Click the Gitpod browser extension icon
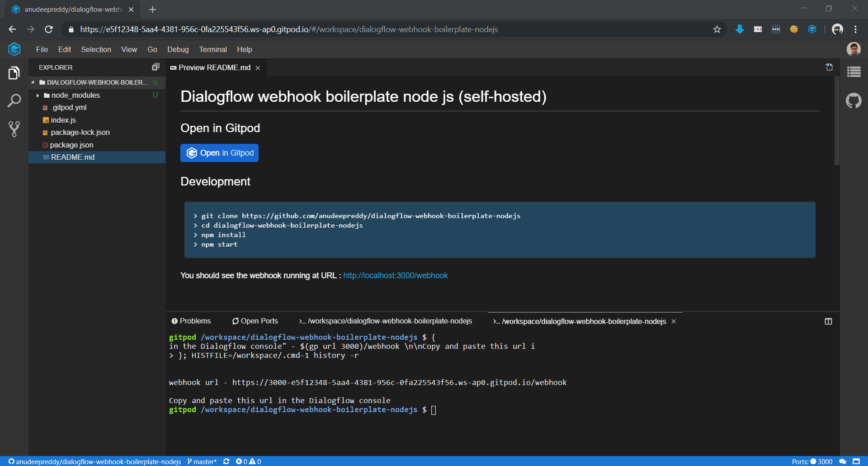Viewport: 868px width, 466px height. (x=812, y=29)
